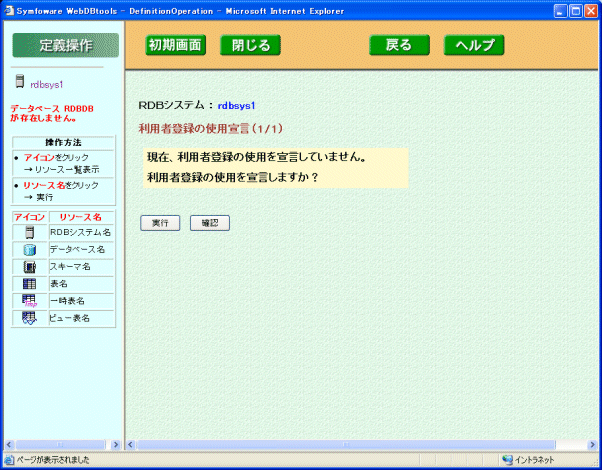Open help with the ヘルプ button
This screenshot has width=602, height=470.
[474, 45]
